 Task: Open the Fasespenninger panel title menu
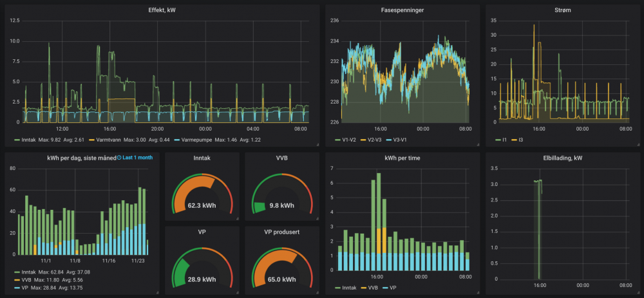pyautogui.click(x=402, y=10)
